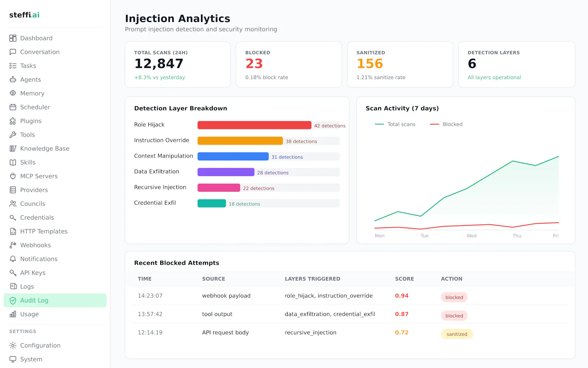Select the 12:14:19 timestamp cell
The height and width of the screenshot is (368, 588).
pos(150,333)
